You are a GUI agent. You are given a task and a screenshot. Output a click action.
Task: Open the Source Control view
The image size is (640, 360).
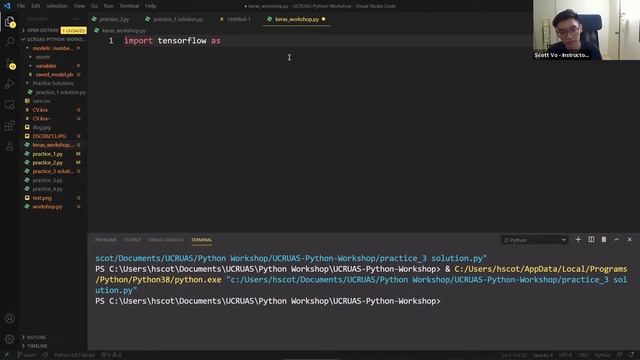pos(9,63)
